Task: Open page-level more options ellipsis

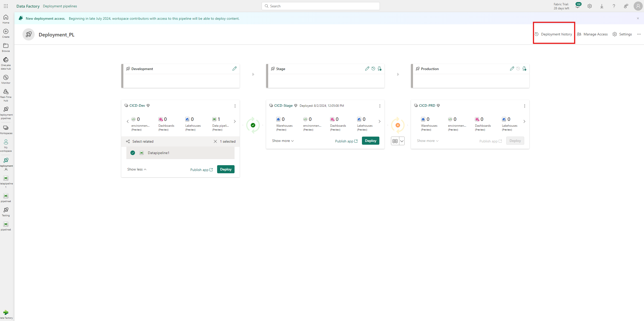Action: coord(639,34)
